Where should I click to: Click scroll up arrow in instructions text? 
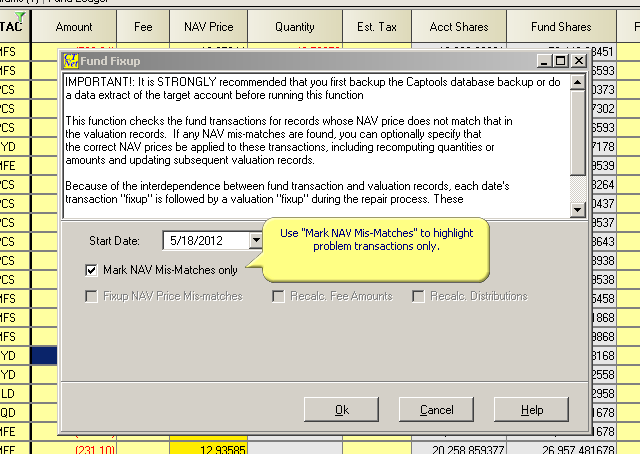click(579, 82)
